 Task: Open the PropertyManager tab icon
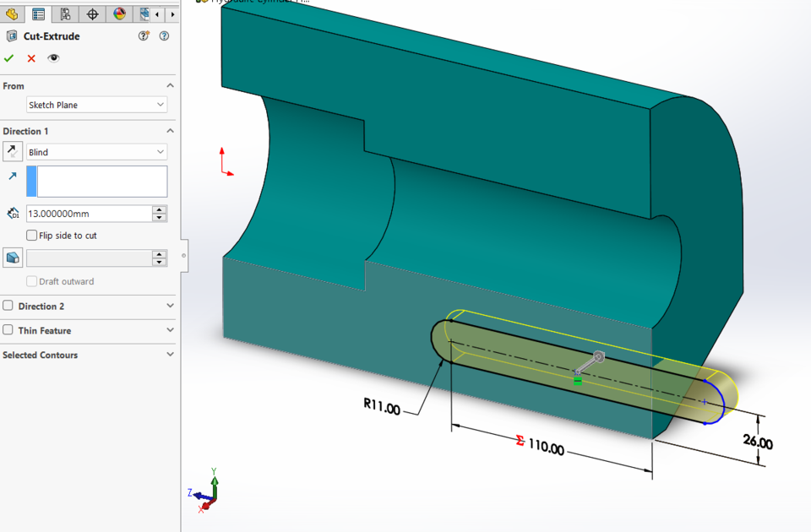pos(38,14)
